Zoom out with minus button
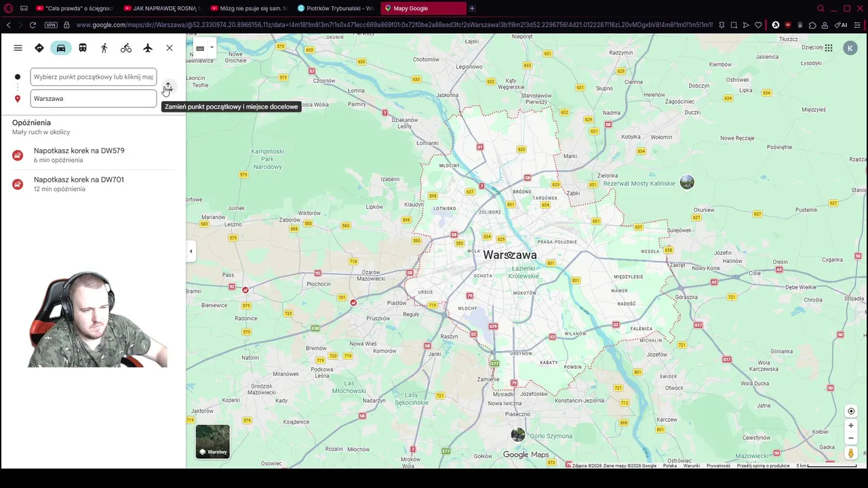868x488 pixels. pos(851,438)
